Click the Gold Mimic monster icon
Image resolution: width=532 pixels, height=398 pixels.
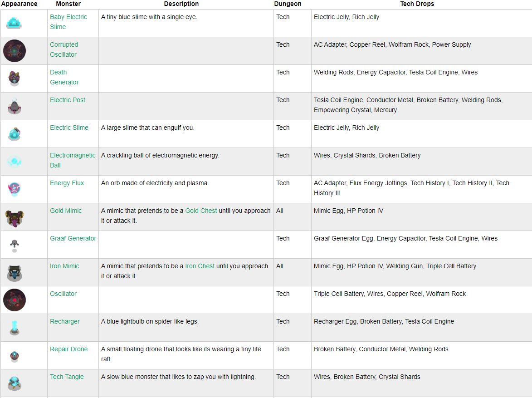click(x=15, y=217)
